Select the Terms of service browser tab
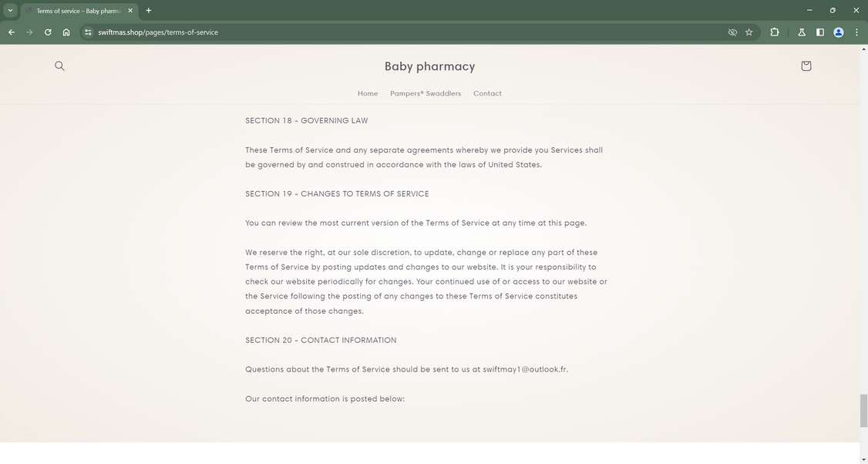This screenshot has width=868, height=464. point(73,10)
